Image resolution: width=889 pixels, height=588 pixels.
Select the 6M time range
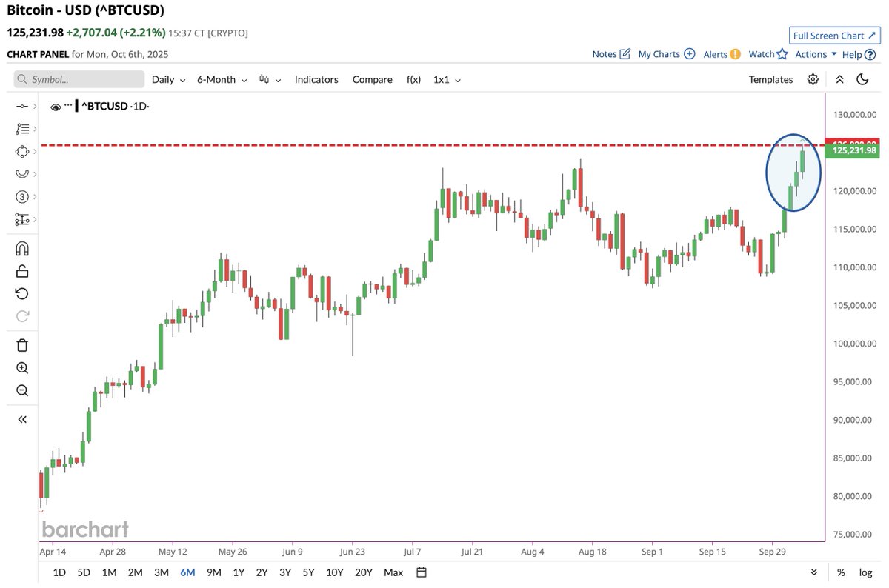(187, 572)
